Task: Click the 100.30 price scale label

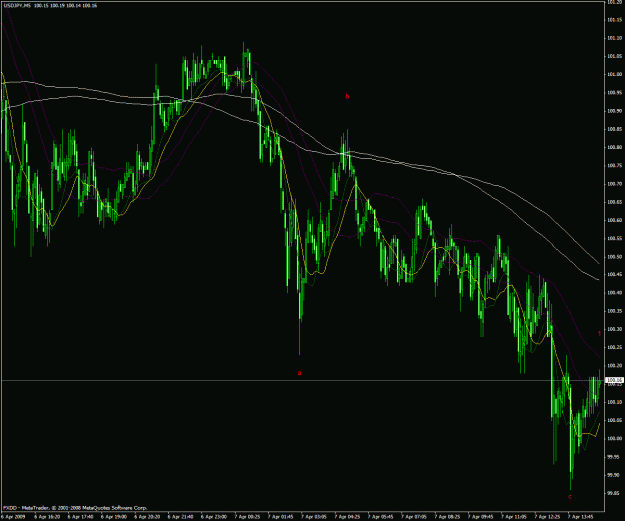Action: 614,329
